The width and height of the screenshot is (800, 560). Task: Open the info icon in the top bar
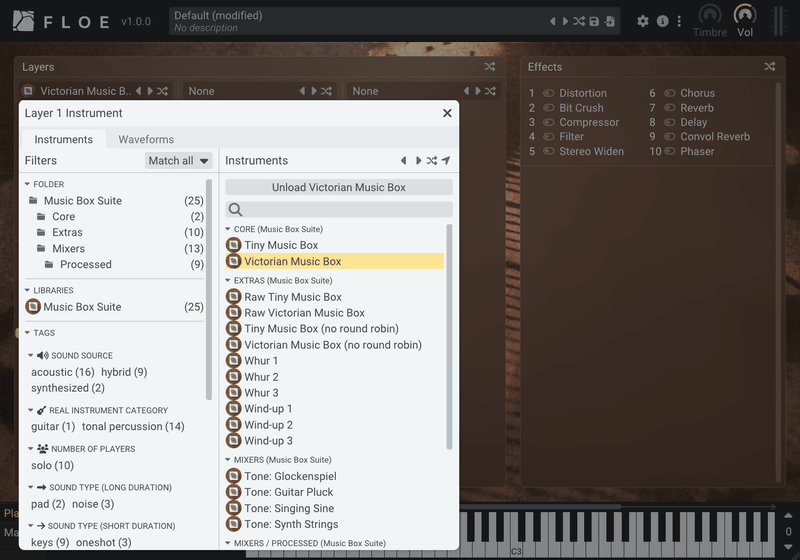pos(663,21)
